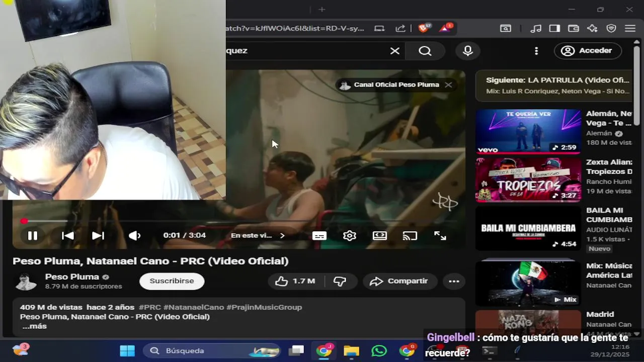
Task: Go to the previous video in playlist
Action: 67,235
